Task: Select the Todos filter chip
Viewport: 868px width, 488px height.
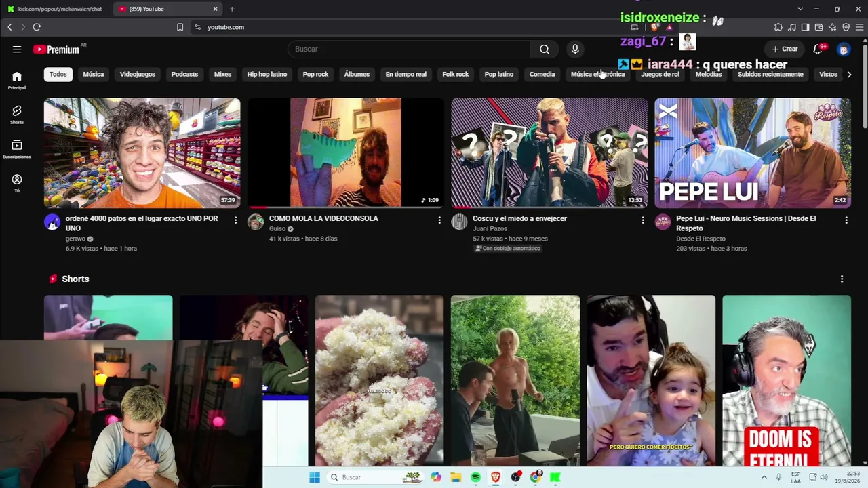Action: point(58,75)
